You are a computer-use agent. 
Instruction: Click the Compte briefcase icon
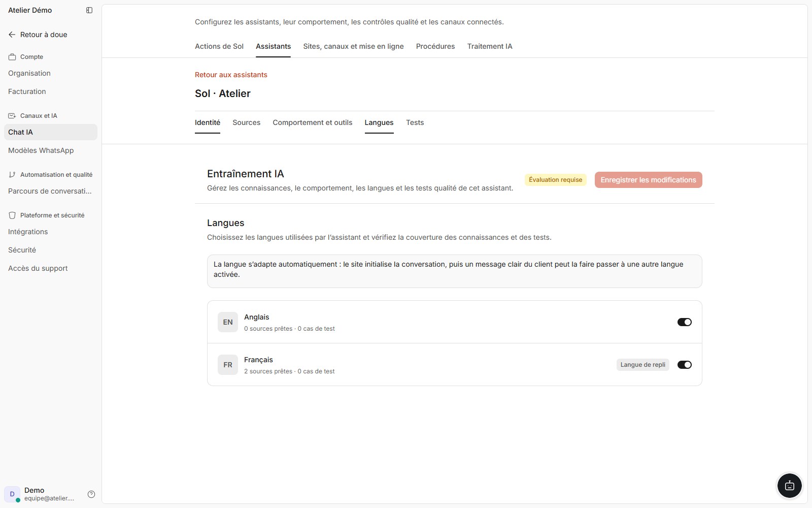click(x=12, y=57)
